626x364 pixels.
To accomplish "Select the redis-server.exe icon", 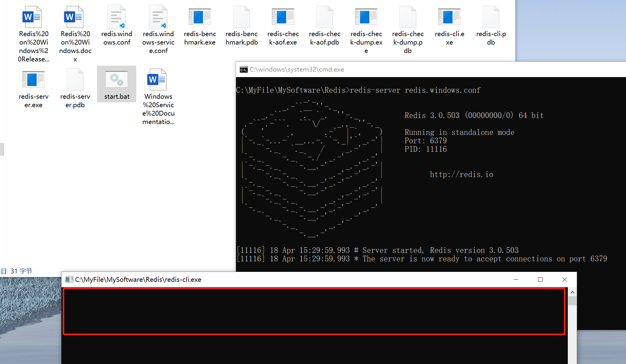I will pos(33,80).
